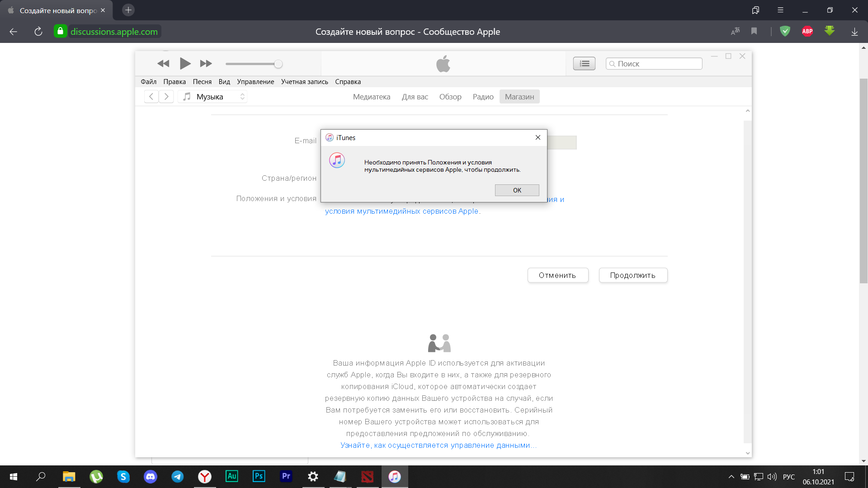Open the browser hamburger menu
Viewport: 868px width, 488px height.
780,10
